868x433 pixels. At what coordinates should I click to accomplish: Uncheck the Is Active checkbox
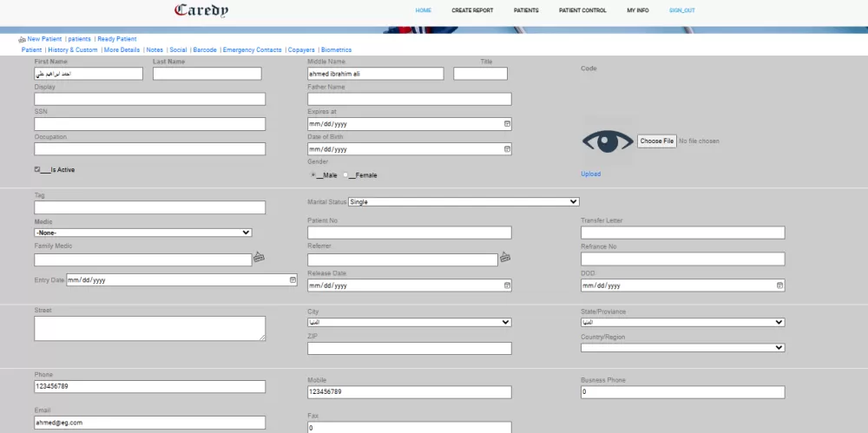[37, 169]
